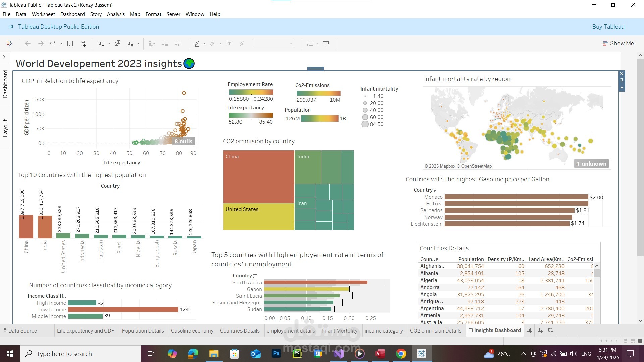644x362 pixels.
Task: Duplicate the sheet using toolbar icon
Action: [x=117, y=43]
